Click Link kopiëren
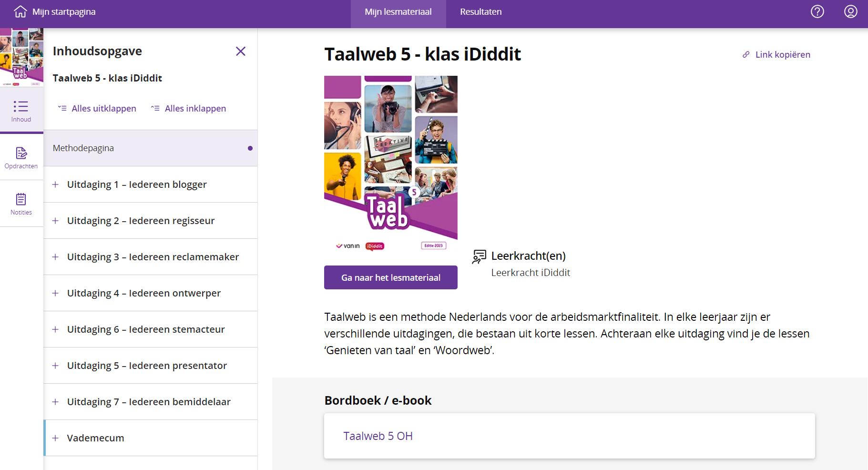The image size is (868, 470). 776,55
